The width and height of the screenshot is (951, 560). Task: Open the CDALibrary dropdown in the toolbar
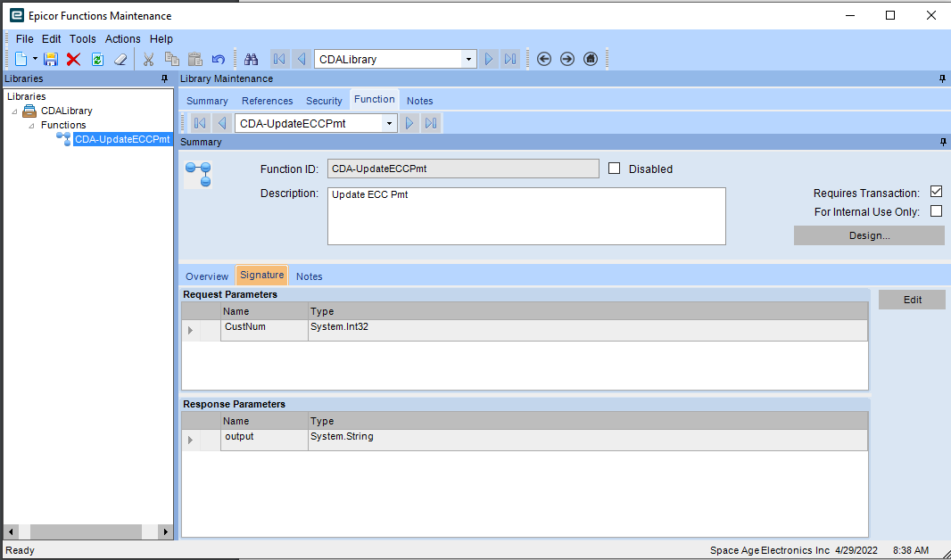pos(468,59)
